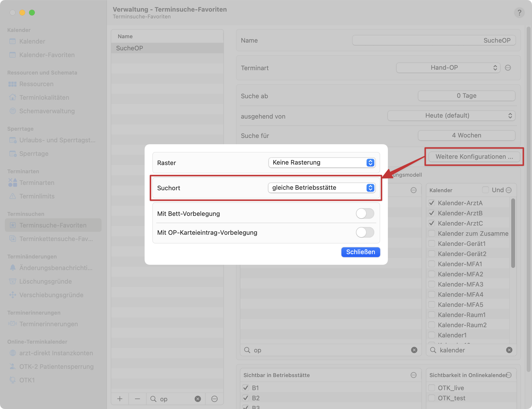This screenshot has width=532, height=409.
Task: Check Kalender-MFA1 checkbox
Action: point(432,264)
